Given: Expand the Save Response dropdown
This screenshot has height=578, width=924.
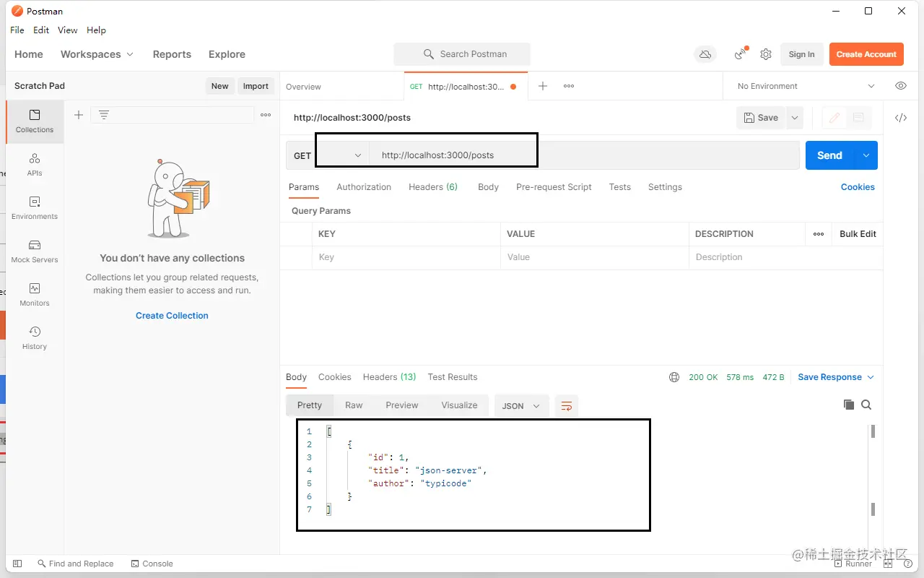Looking at the screenshot, I should click(x=836, y=377).
